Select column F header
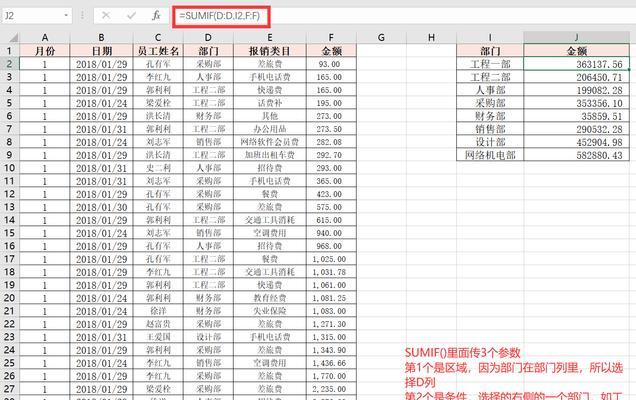The height and width of the screenshot is (400, 636). coord(331,38)
